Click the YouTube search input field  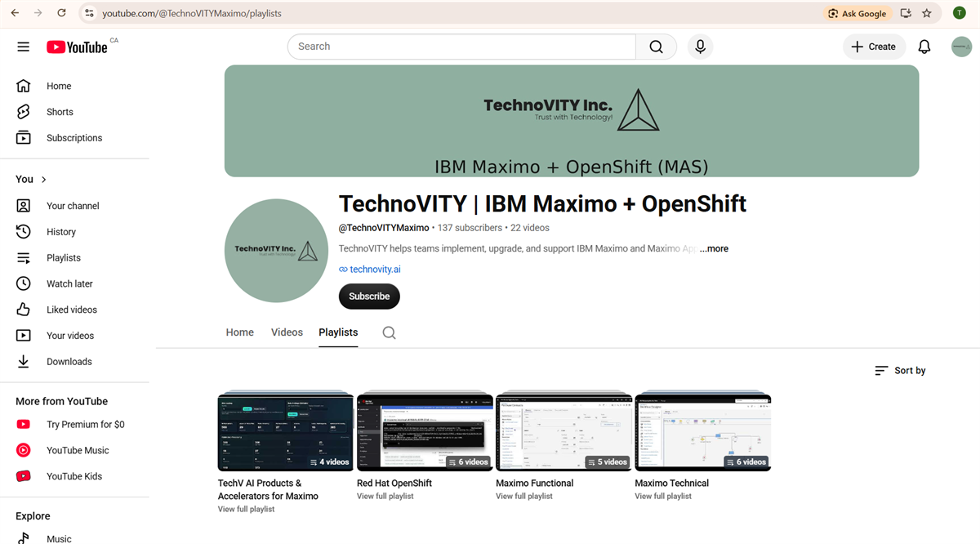click(461, 47)
